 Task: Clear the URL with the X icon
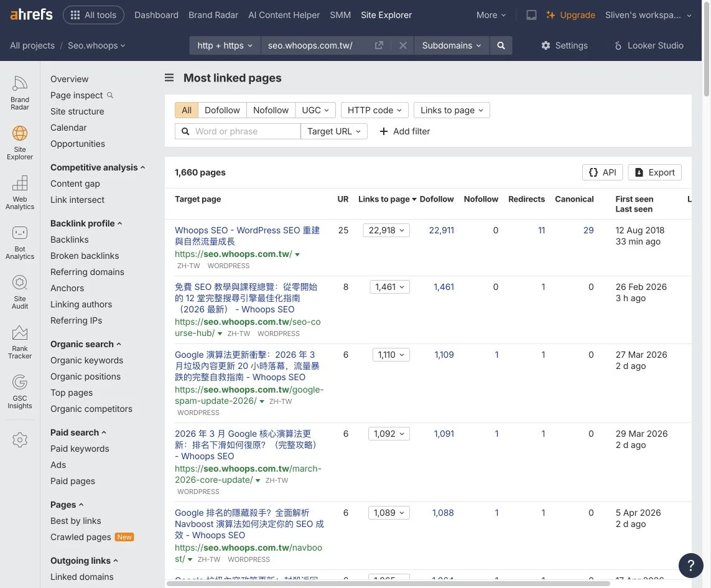pyautogui.click(x=402, y=45)
